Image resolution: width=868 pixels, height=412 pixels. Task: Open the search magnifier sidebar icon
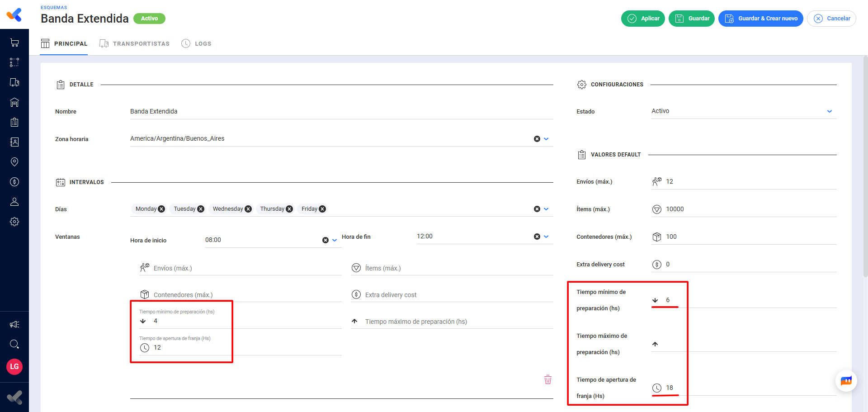pyautogui.click(x=14, y=344)
